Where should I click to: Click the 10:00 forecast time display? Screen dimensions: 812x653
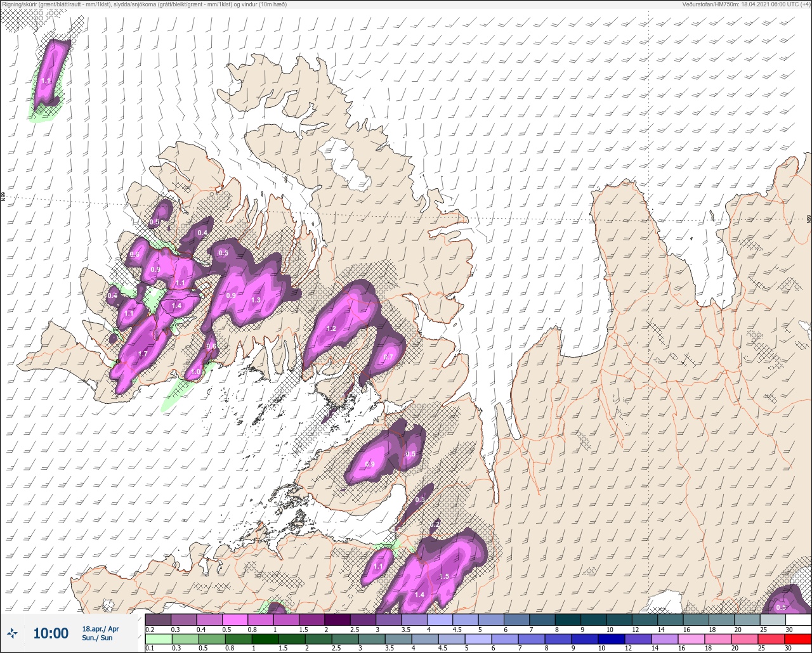pos(51,633)
